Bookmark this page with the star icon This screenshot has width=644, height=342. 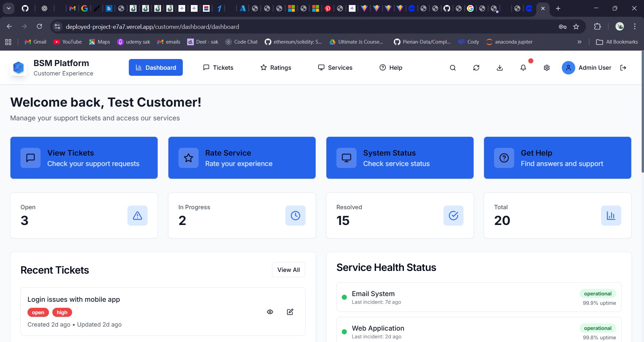tap(576, 26)
